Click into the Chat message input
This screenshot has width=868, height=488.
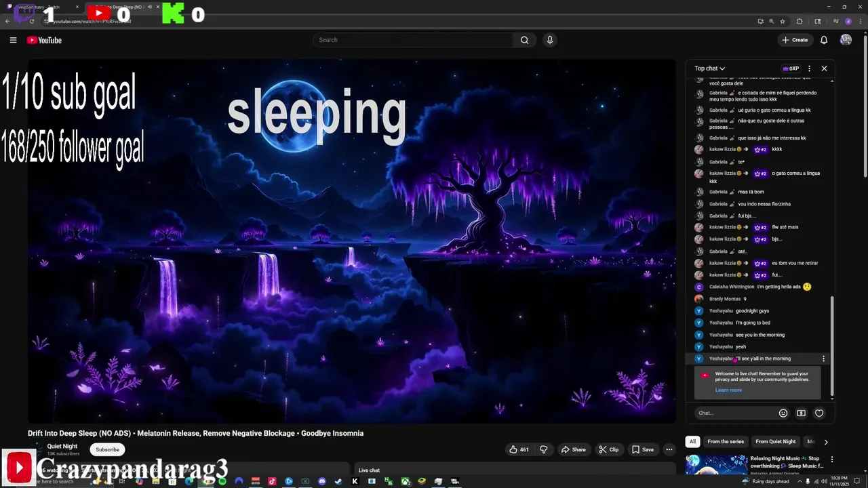(x=736, y=413)
